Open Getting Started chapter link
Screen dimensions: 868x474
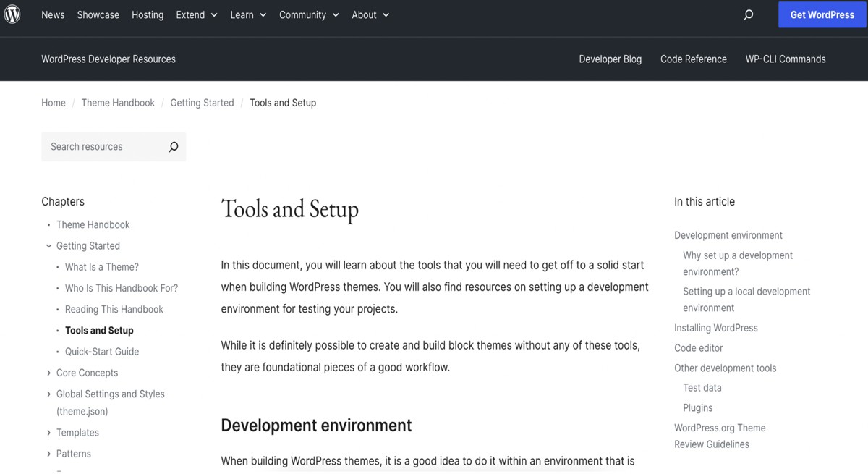point(88,246)
